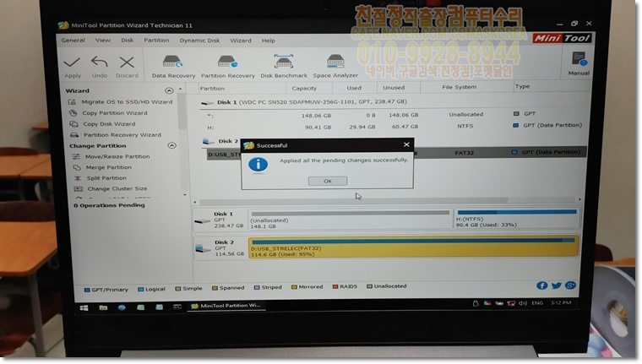Open the Facebook share icon
642x364 pixels.
point(541,285)
